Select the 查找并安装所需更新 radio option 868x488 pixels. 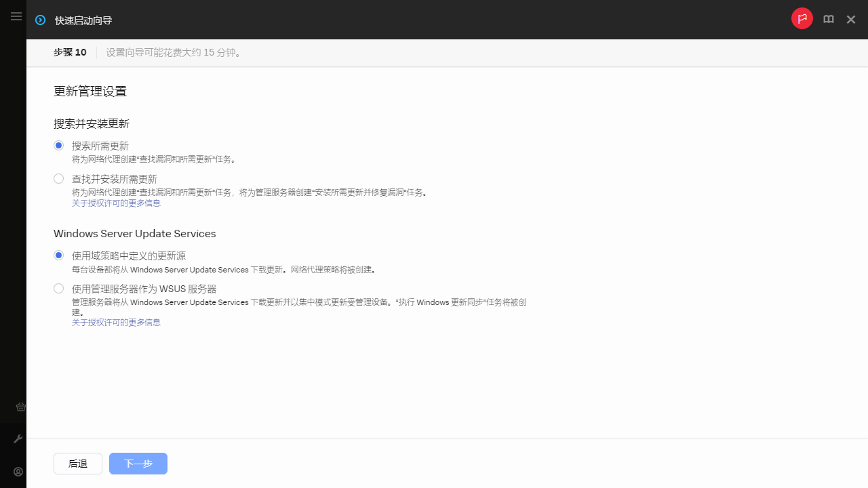tap(58, 178)
